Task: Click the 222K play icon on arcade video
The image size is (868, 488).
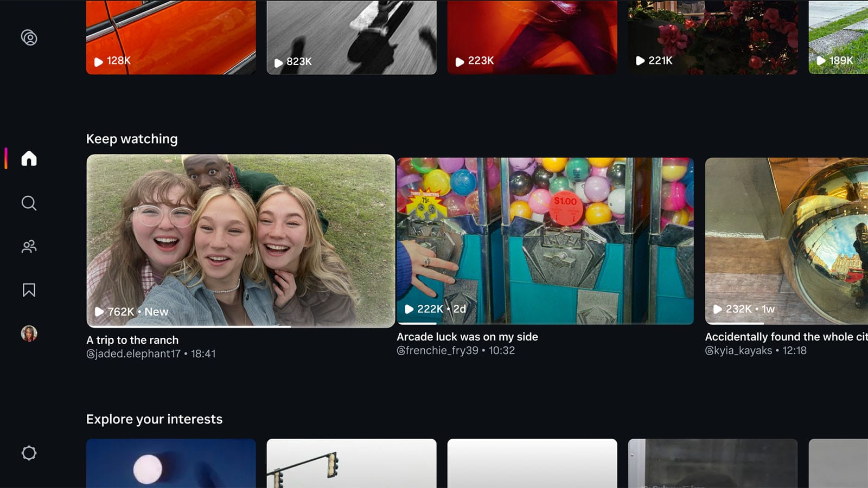Action: (409, 309)
